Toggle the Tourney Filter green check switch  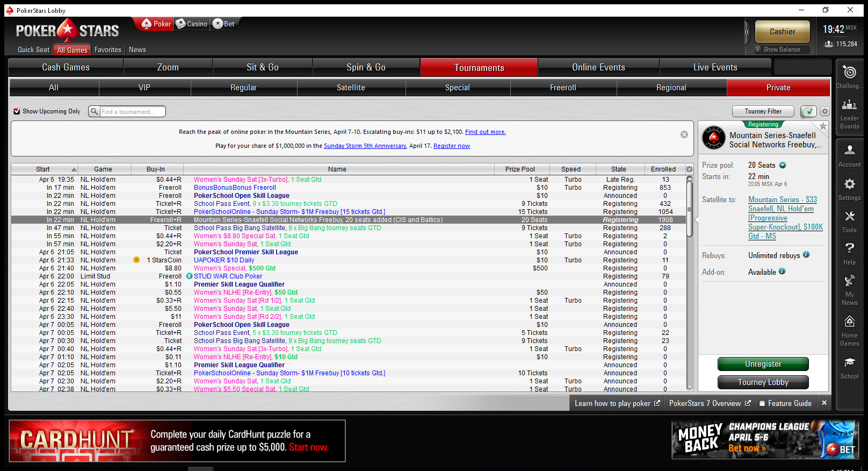click(x=808, y=111)
